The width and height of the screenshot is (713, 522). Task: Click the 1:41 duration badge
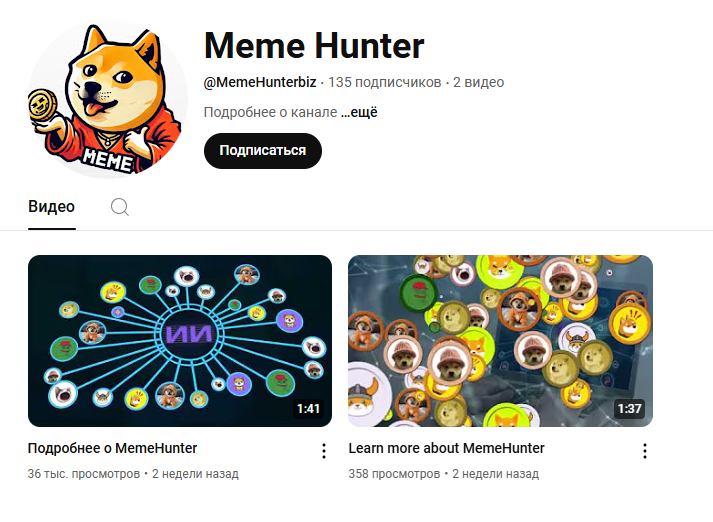click(x=308, y=409)
